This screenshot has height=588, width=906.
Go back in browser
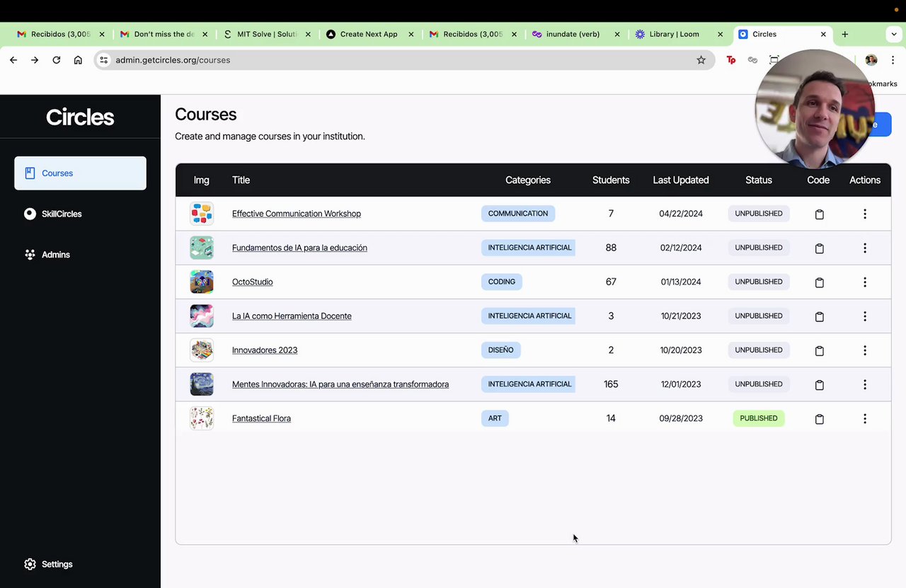pos(13,60)
